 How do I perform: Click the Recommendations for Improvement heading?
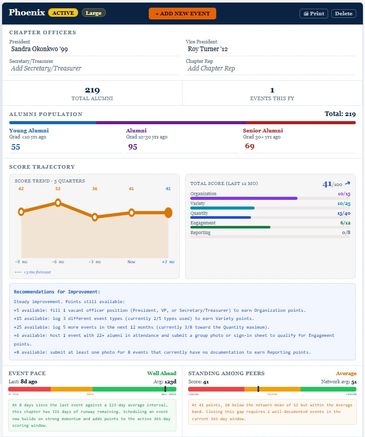click(56, 292)
